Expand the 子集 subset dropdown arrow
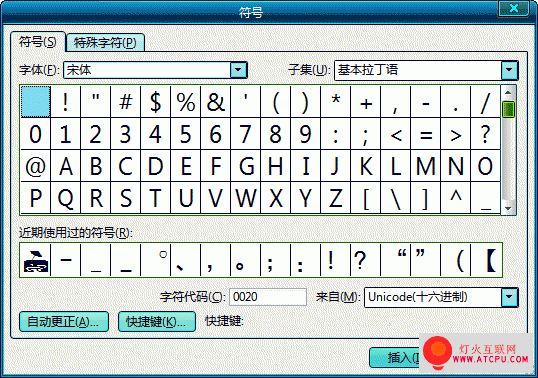The image size is (538, 378). coord(509,70)
